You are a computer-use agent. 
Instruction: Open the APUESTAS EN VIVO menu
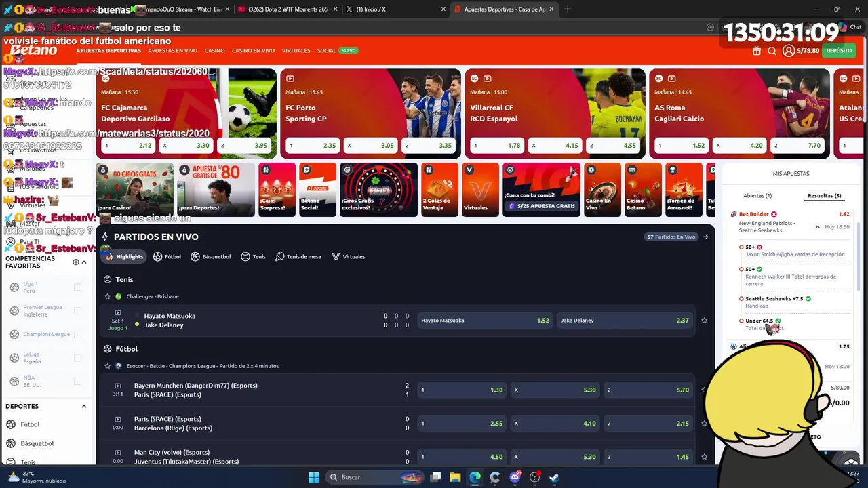[x=172, y=51]
